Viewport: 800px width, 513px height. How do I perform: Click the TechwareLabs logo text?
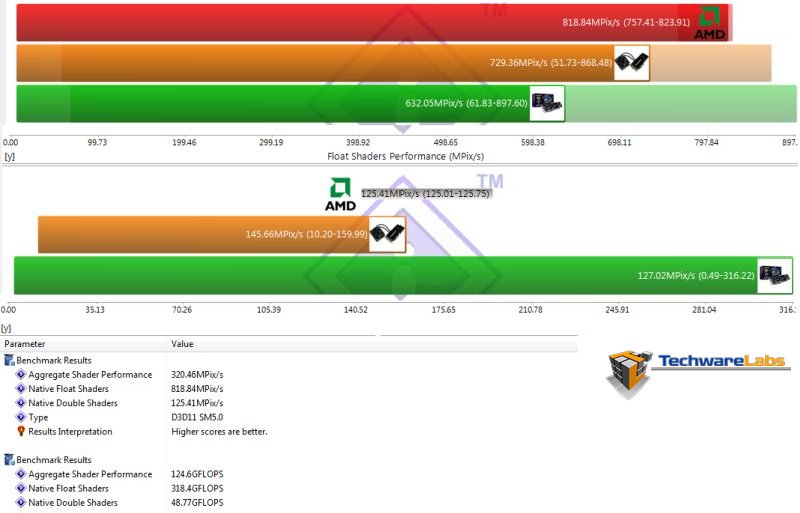(x=721, y=361)
